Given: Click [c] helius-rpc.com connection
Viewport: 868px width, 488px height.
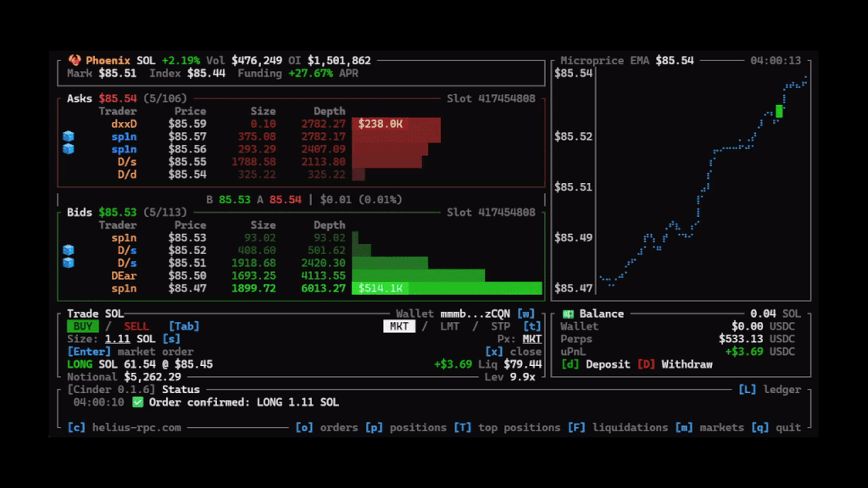Looking at the screenshot, I should pyautogui.click(x=124, y=428).
